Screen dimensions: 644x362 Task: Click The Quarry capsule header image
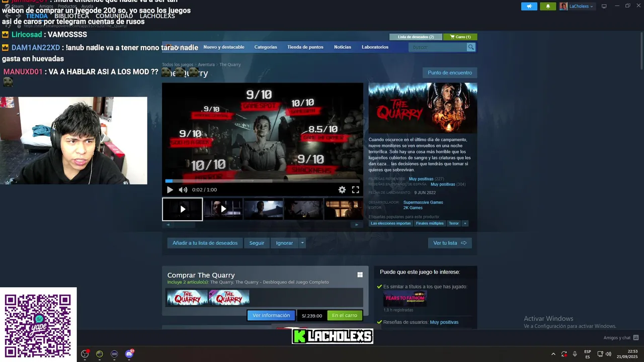click(423, 108)
